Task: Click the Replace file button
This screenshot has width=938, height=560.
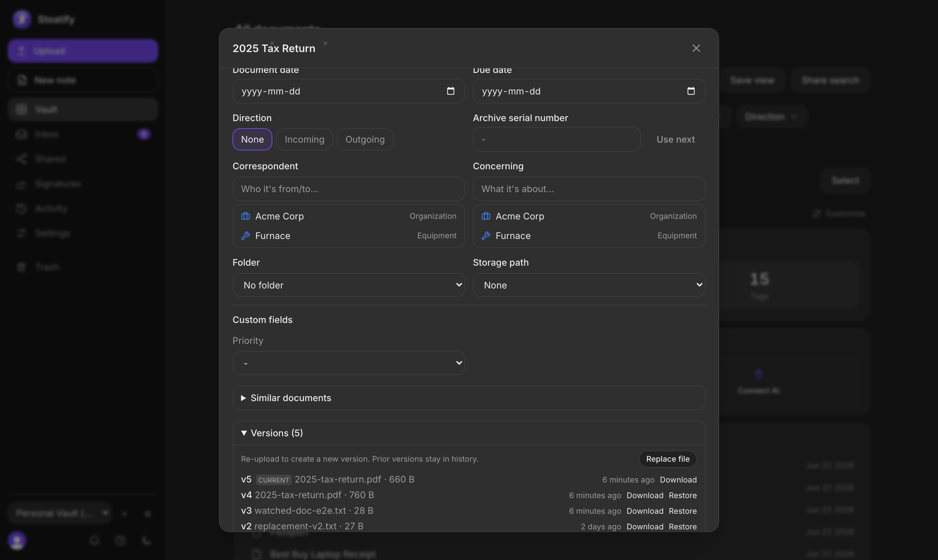Action: point(668,459)
